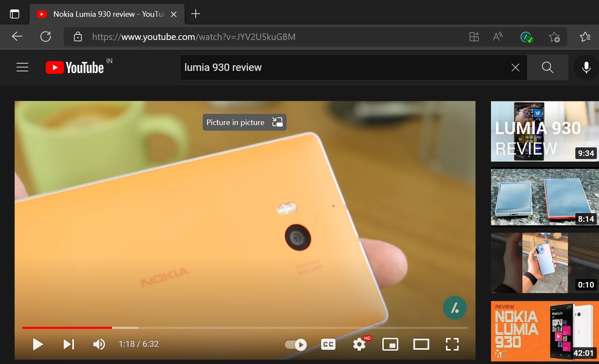
Task: Skip to the next video
Action: coord(69,344)
